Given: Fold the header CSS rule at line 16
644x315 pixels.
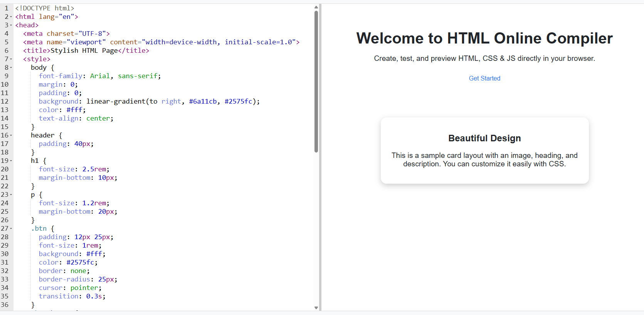Looking at the screenshot, I should click(x=11, y=136).
